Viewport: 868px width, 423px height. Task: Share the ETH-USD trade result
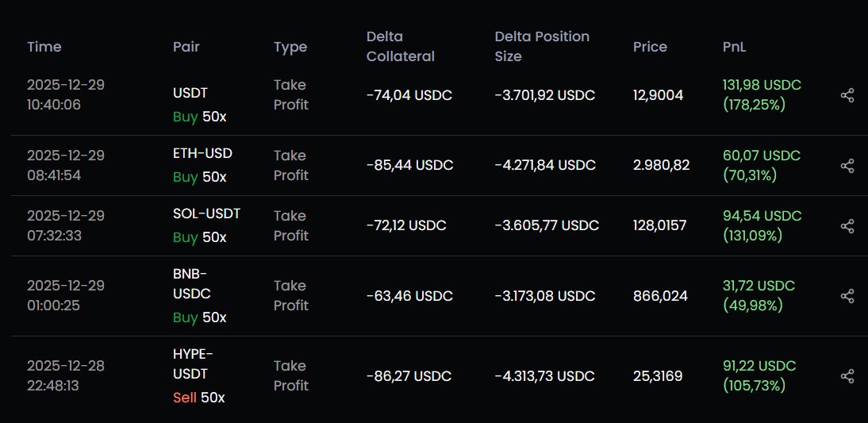click(x=847, y=166)
